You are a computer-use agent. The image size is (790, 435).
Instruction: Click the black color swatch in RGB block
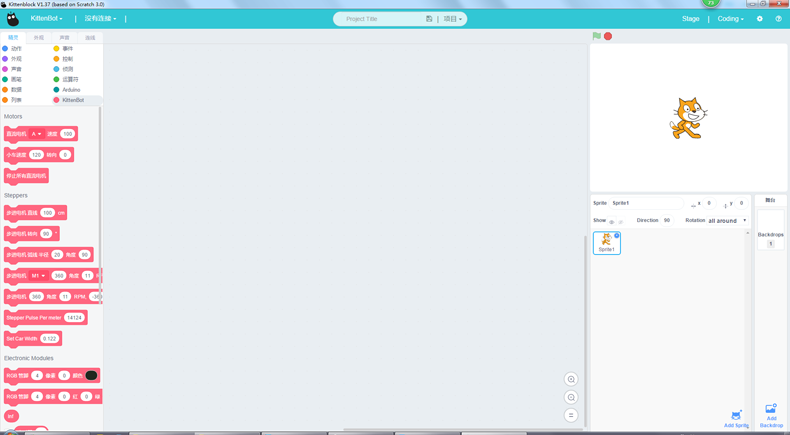click(91, 376)
